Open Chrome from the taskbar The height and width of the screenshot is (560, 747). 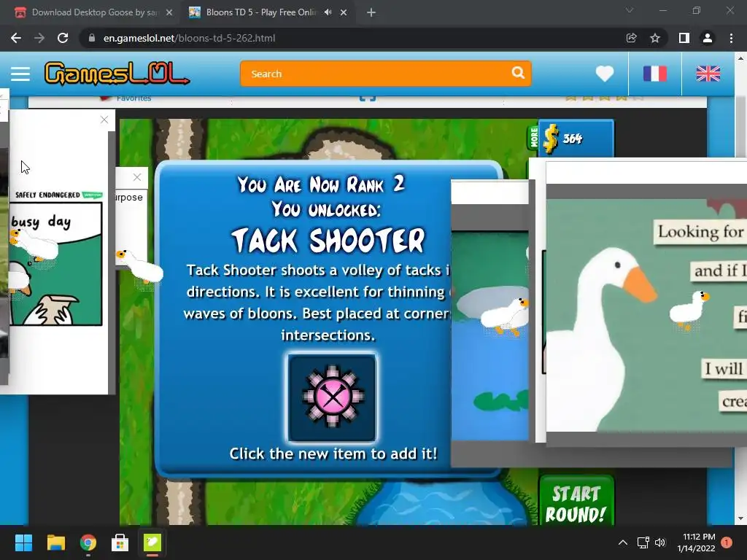click(88, 542)
